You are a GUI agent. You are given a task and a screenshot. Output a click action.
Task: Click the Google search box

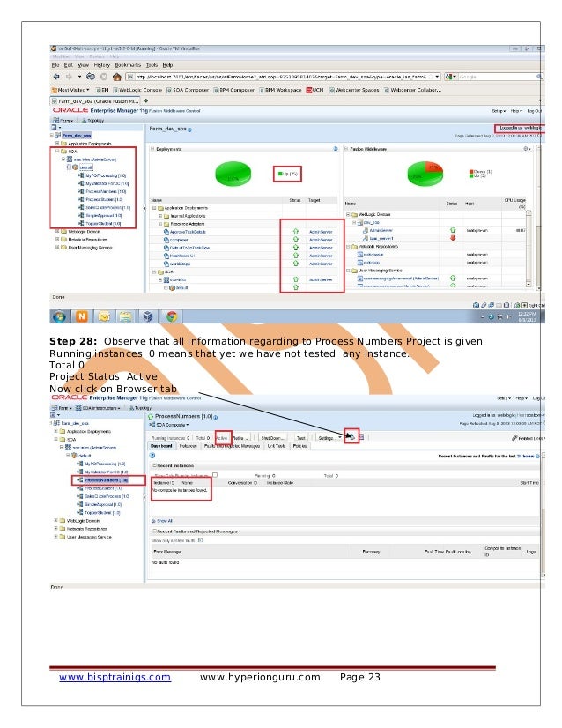(x=497, y=77)
